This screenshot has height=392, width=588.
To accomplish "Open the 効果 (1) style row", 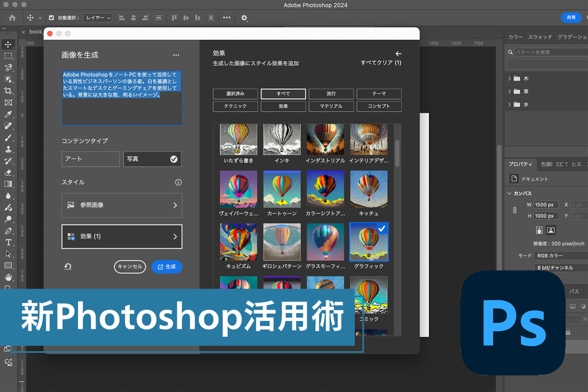I will pos(122,237).
